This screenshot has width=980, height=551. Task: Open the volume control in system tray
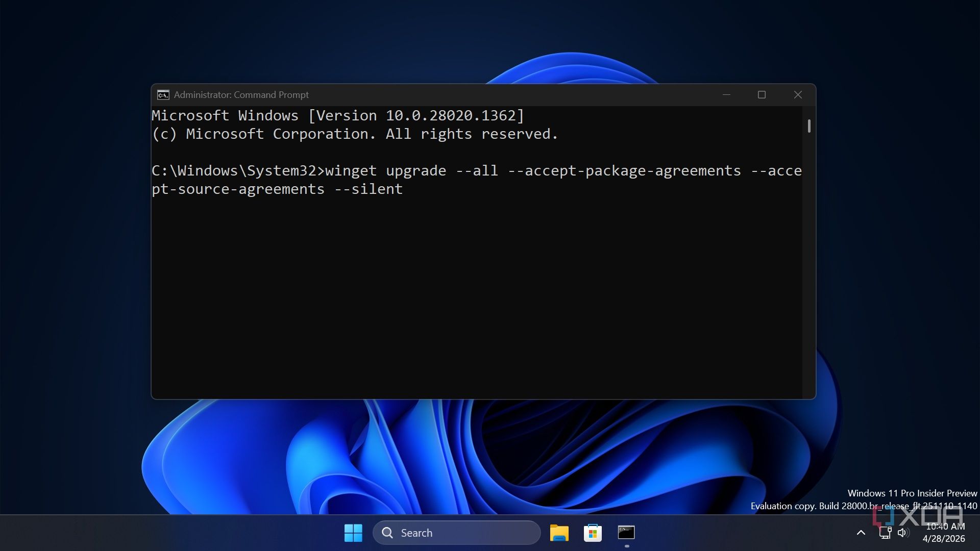(x=903, y=533)
